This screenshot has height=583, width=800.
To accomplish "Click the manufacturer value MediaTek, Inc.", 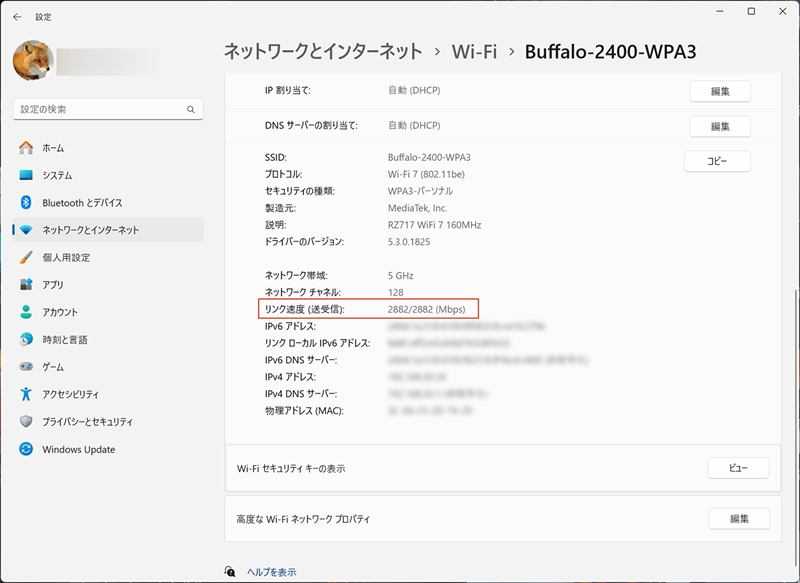I will (x=417, y=208).
